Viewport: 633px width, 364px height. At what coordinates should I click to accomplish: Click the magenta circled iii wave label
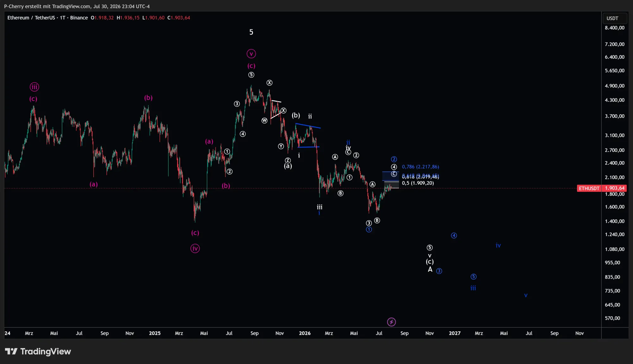coord(34,87)
